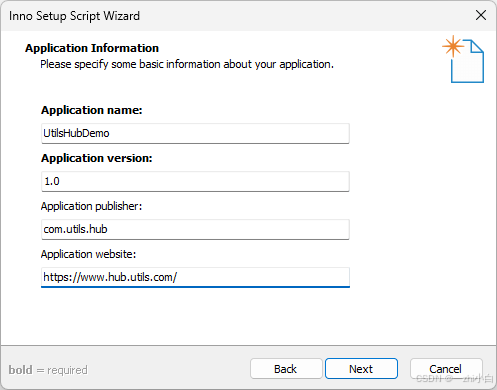This screenshot has height=390, width=497.
Task: Click into the Application name field
Action: click(195, 133)
